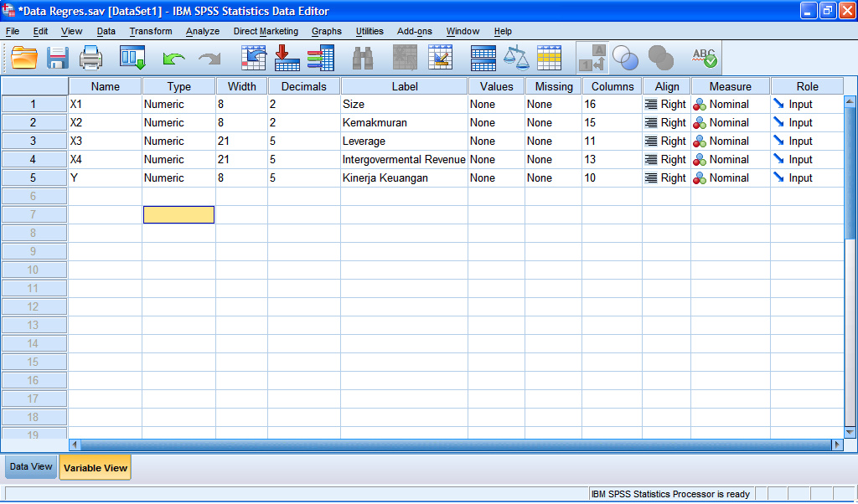Open the Help menu
The width and height of the screenshot is (858, 504).
(503, 31)
